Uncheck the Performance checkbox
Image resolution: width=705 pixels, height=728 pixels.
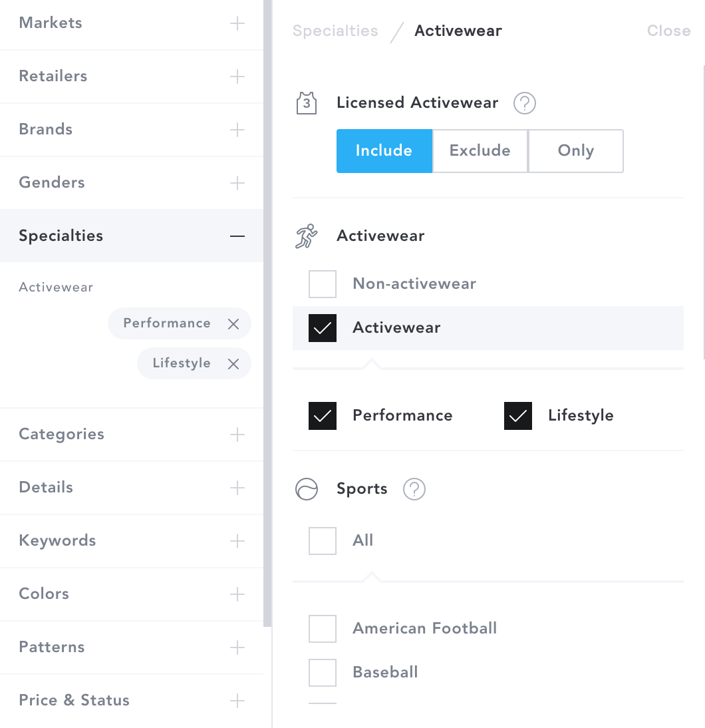point(323,415)
